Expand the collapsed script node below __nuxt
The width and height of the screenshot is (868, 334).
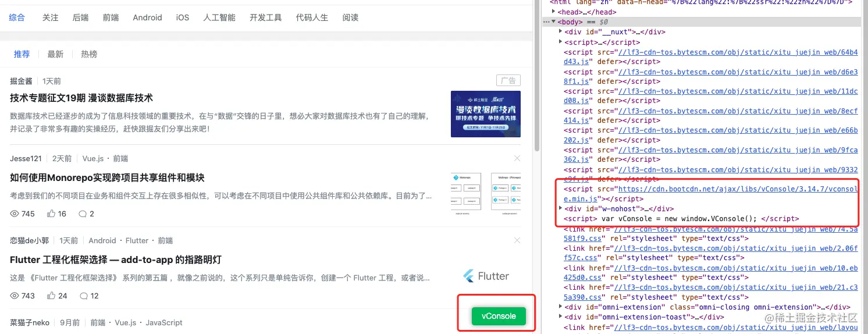(561, 42)
